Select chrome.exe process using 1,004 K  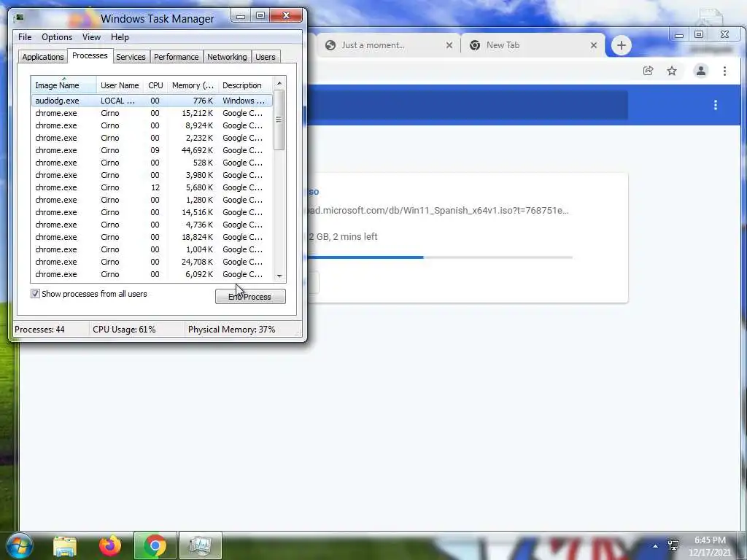coord(152,249)
